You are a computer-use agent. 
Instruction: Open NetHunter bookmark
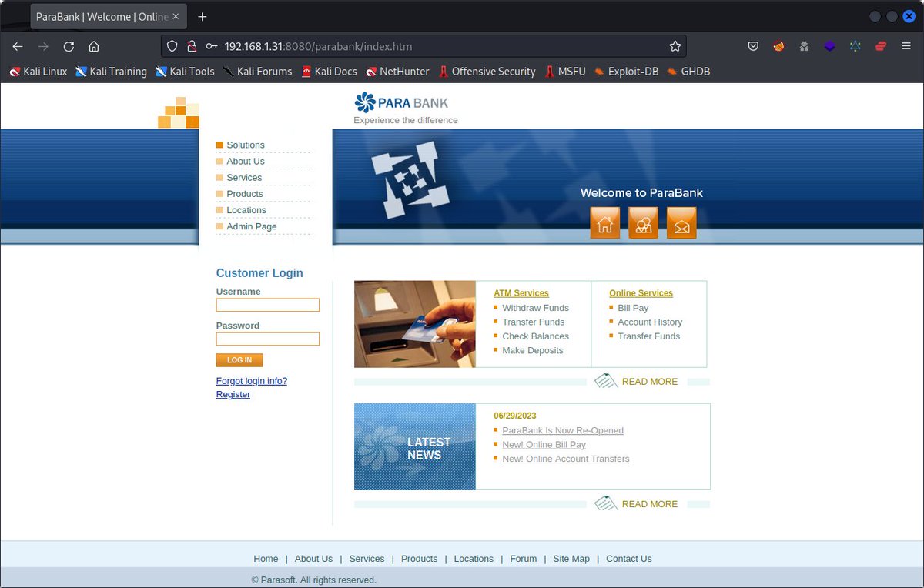397,72
